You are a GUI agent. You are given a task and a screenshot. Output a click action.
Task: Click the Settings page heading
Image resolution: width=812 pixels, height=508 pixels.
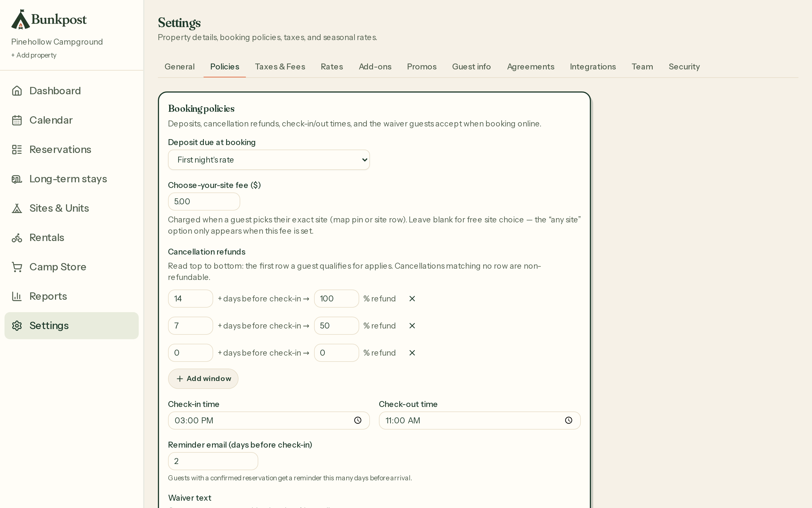179,23
